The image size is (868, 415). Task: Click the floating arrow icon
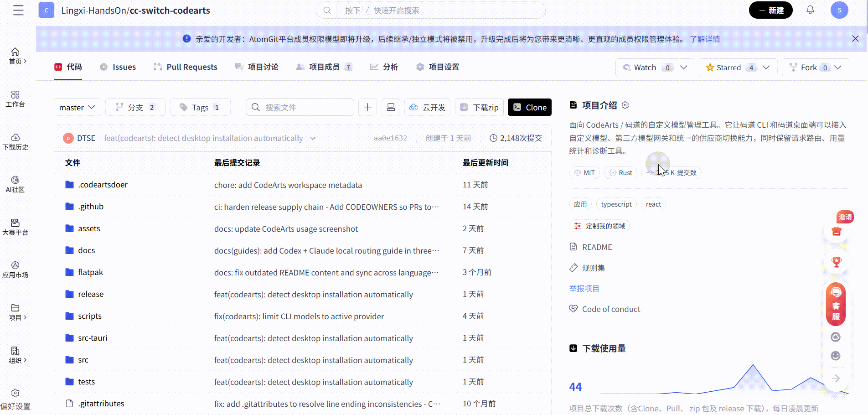pyautogui.click(x=836, y=378)
